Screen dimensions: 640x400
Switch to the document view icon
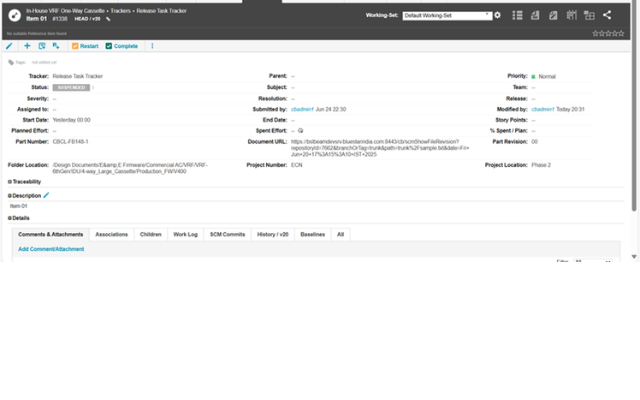(x=535, y=16)
